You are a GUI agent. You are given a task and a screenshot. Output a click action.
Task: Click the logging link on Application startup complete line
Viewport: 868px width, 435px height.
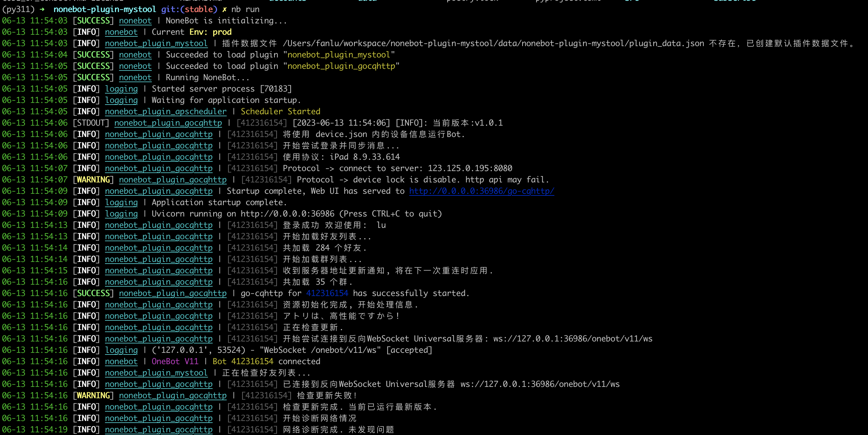click(x=122, y=202)
